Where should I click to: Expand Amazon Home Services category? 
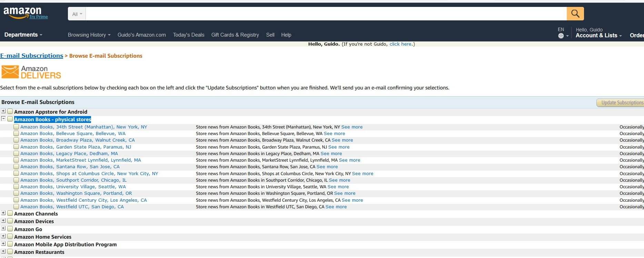pyautogui.click(x=3, y=236)
